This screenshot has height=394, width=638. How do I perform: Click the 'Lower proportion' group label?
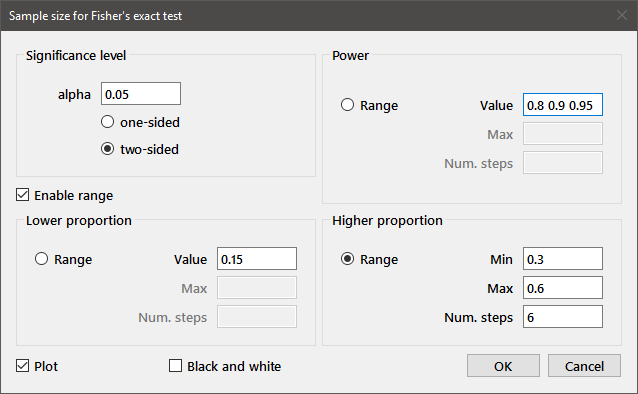pyautogui.click(x=79, y=221)
